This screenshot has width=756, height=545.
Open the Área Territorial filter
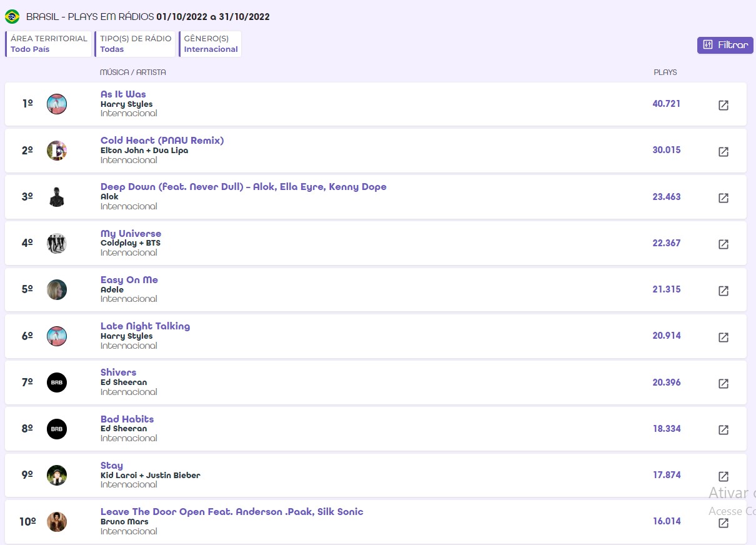click(49, 44)
